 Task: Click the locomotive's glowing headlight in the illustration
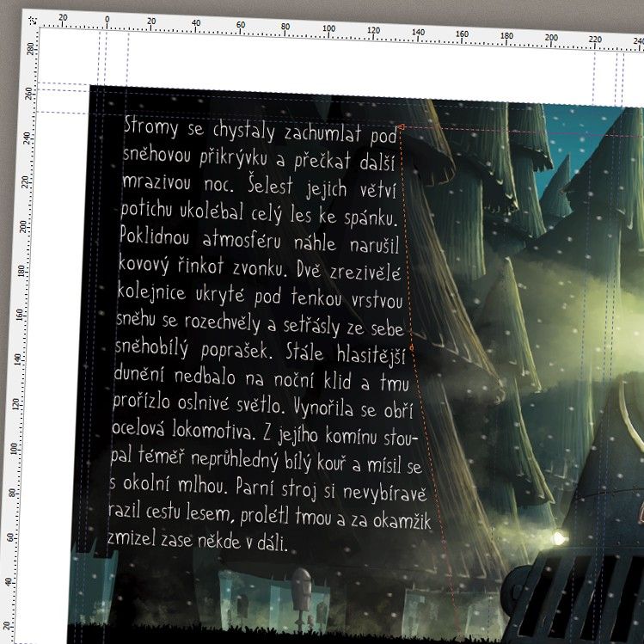click(559, 537)
